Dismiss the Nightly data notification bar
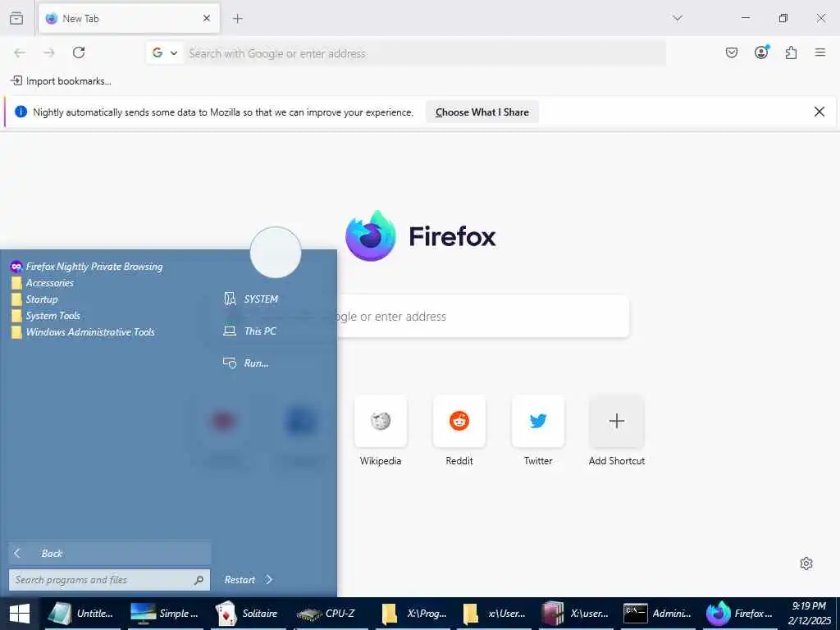 pos(819,112)
